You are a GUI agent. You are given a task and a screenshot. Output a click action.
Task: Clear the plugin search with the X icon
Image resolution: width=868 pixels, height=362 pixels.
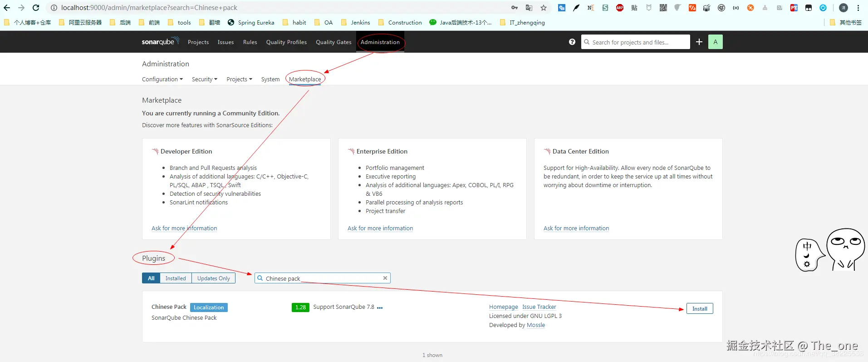point(385,278)
